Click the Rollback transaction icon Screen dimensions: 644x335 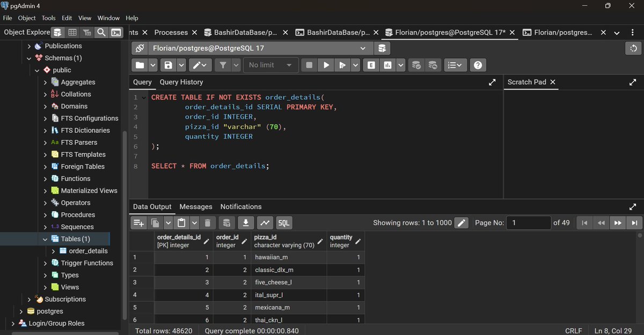[x=432, y=65]
